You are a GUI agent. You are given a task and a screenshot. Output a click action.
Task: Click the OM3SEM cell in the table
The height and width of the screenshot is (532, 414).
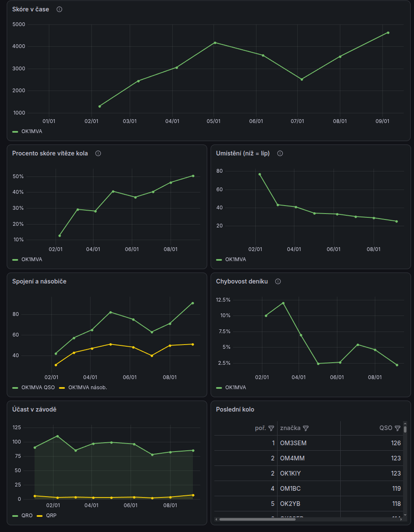[309, 443]
